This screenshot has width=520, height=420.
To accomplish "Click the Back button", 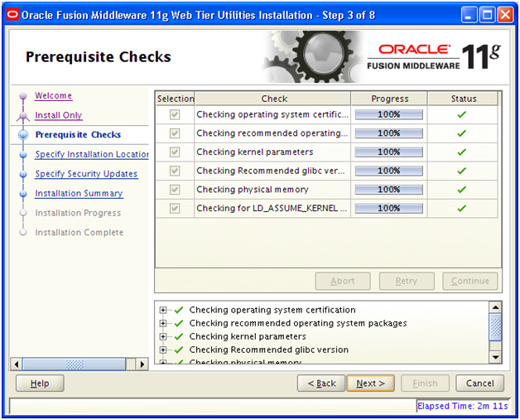I will (321, 384).
